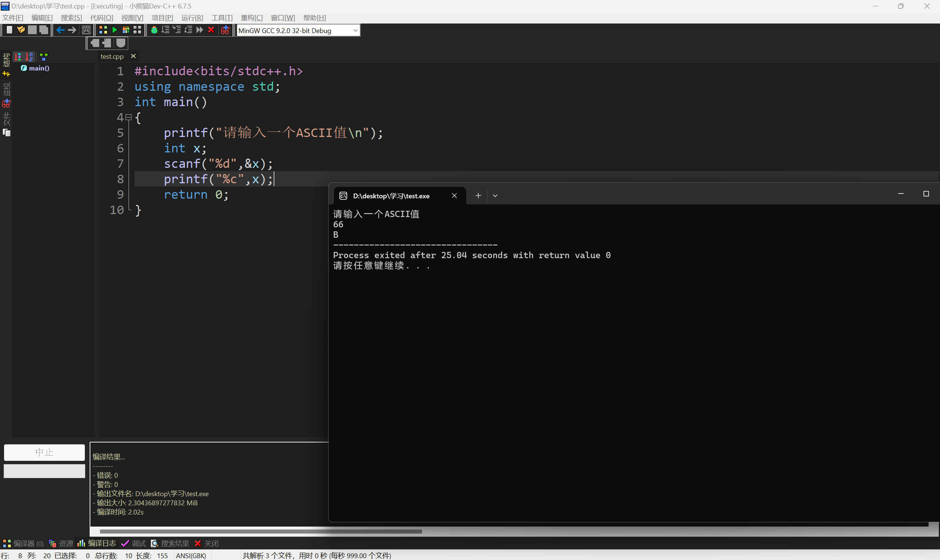
Task: Click the function icon beside main()
Action: coord(24,68)
